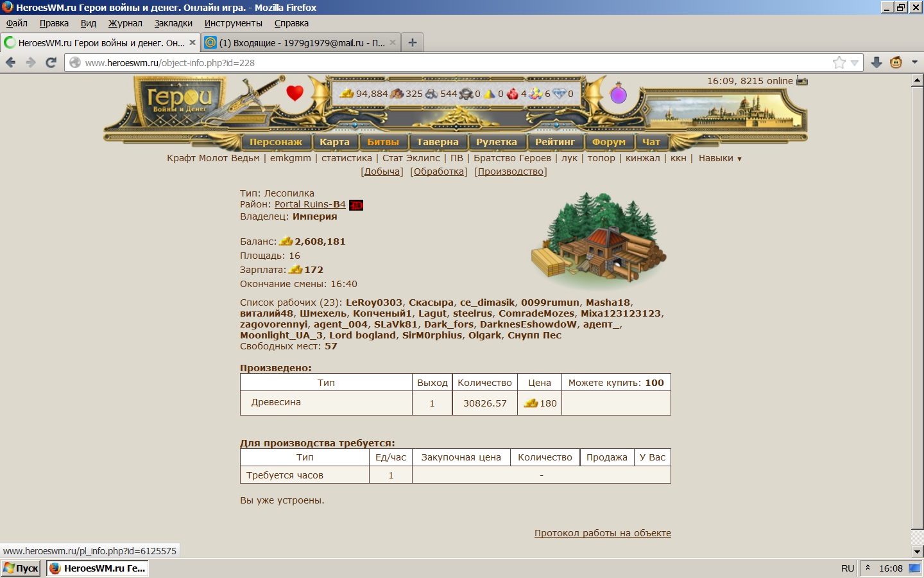Viewport: 924px width, 578px height.
Task: Expand the Навыки dropdown
Action: 720,158
